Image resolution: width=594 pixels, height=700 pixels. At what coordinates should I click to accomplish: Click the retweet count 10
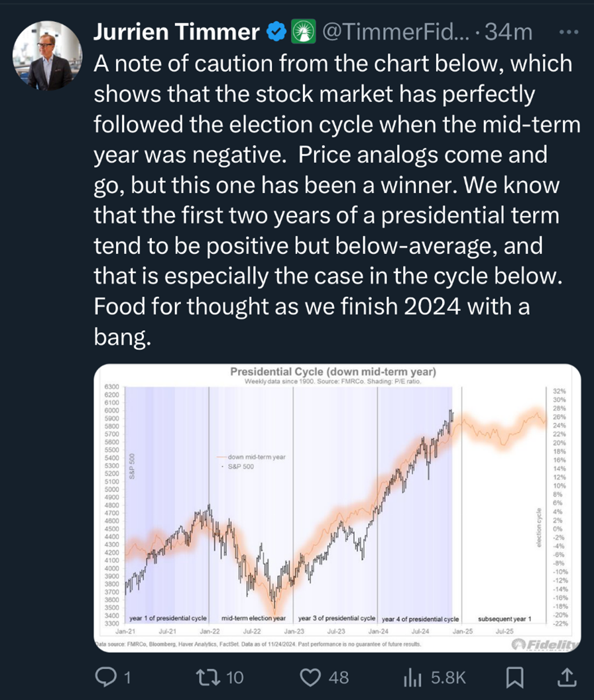[x=235, y=677]
